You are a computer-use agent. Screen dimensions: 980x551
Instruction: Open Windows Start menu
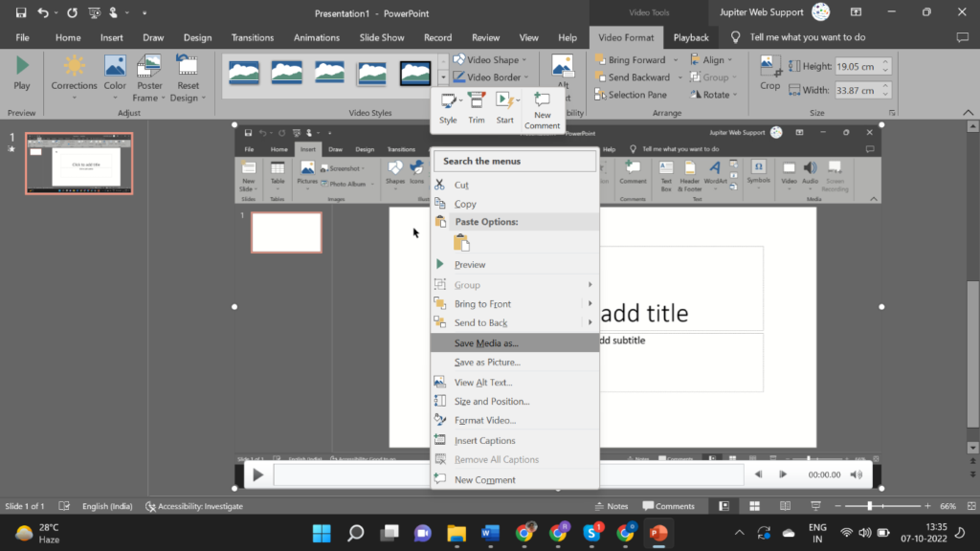[322, 533]
